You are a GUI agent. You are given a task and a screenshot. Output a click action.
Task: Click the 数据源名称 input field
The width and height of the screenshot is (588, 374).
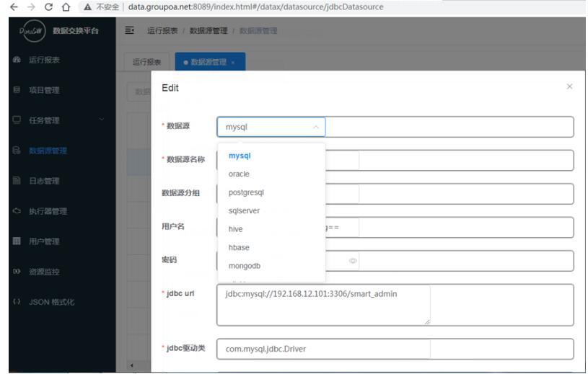[x=395, y=160]
